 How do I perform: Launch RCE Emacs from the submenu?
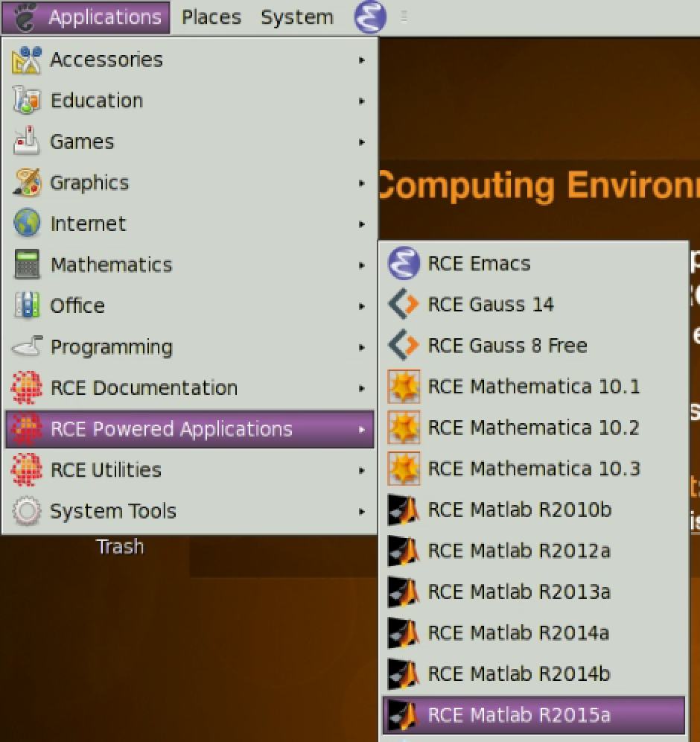point(533,263)
